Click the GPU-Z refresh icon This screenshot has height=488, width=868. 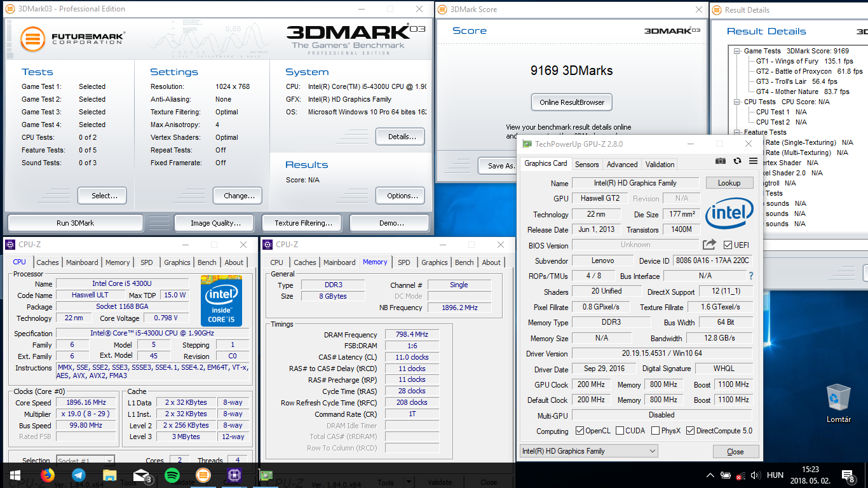737,161
